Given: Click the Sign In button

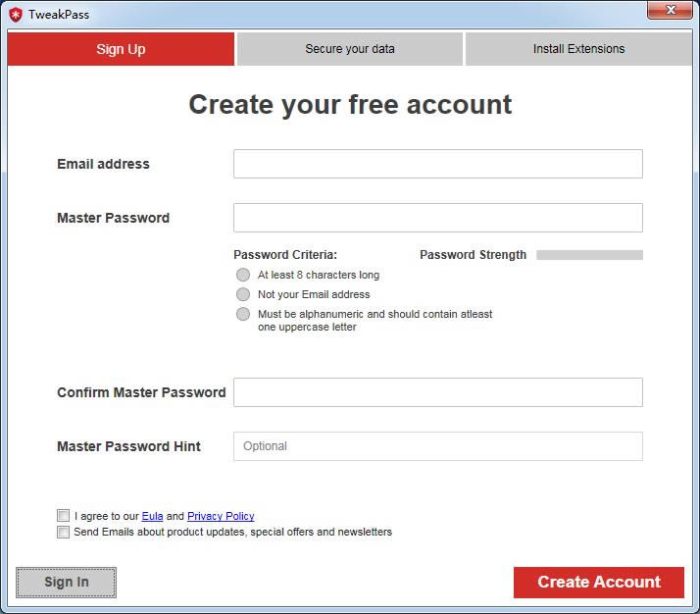Looking at the screenshot, I should (x=67, y=582).
